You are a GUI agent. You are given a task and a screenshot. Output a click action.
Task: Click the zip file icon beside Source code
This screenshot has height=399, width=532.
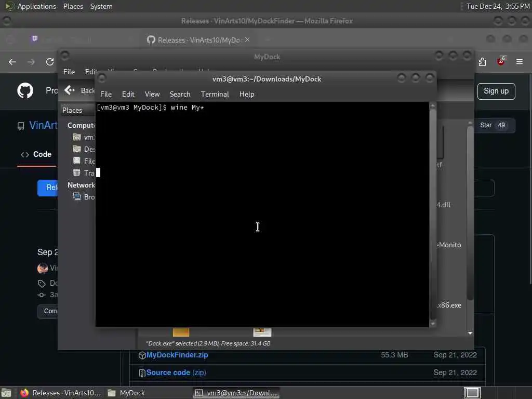tap(142, 373)
